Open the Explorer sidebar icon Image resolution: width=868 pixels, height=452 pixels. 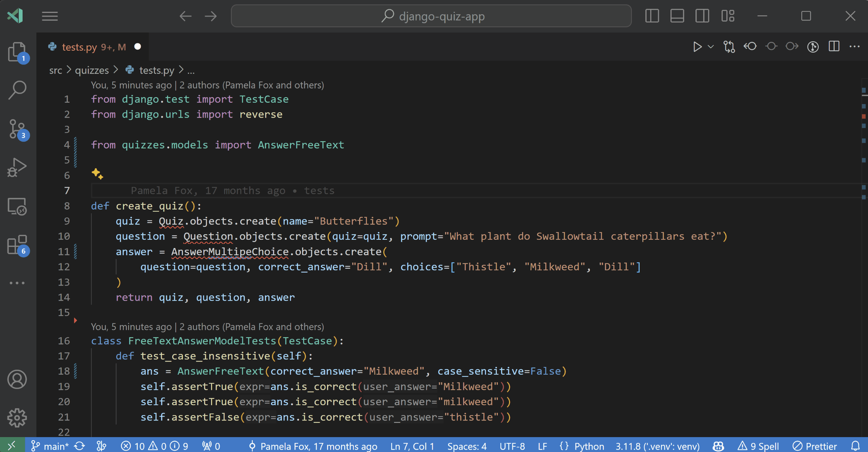[x=17, y=51]
